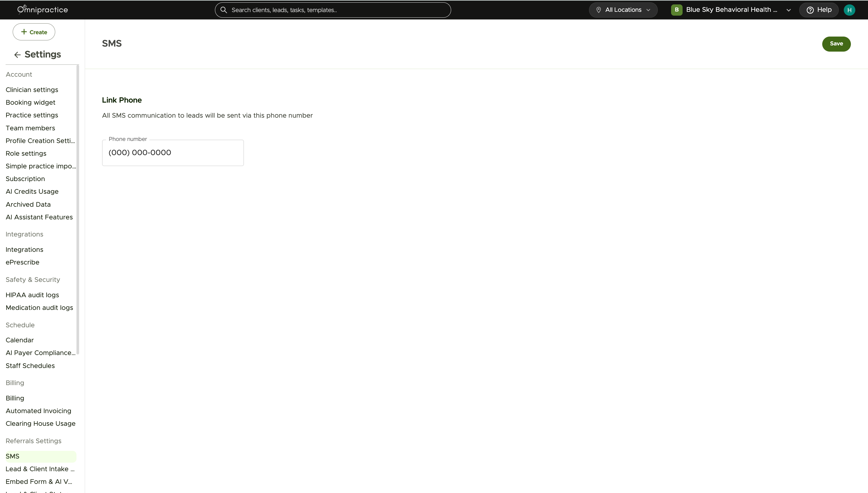
Task: Click the green B practice badge
Action: coord(676,10)
